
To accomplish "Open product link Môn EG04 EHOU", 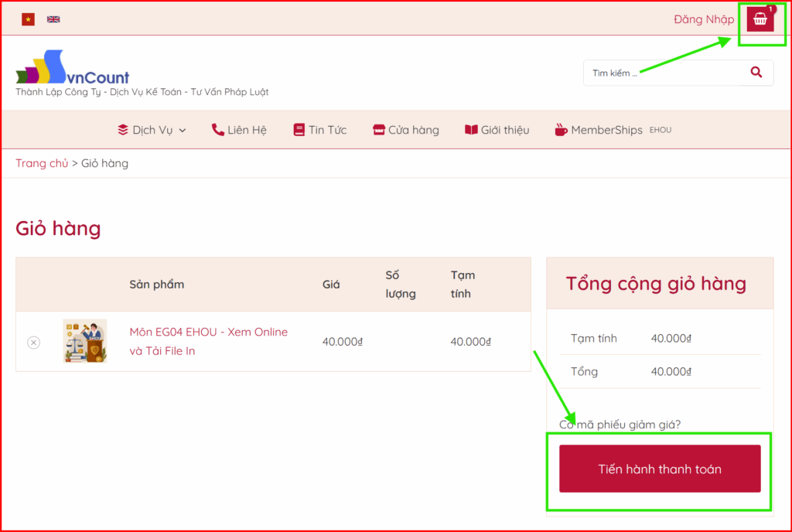I will 209,341.
